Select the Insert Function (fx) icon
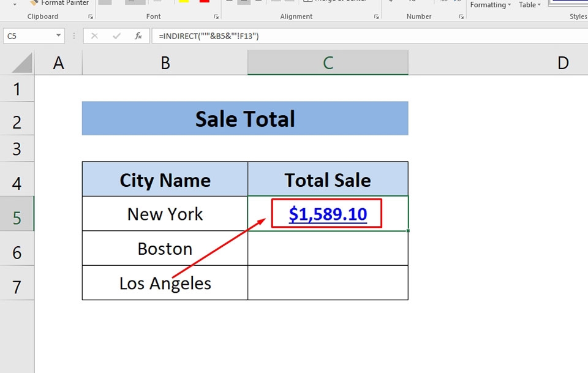This screenshot has width=588, height=373. tap(138, 36)
